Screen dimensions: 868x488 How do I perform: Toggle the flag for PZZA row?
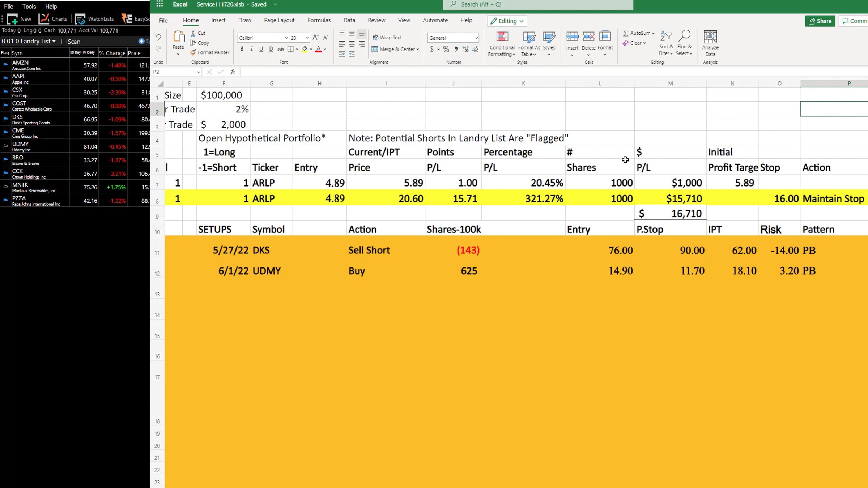(x=5, y=200)
